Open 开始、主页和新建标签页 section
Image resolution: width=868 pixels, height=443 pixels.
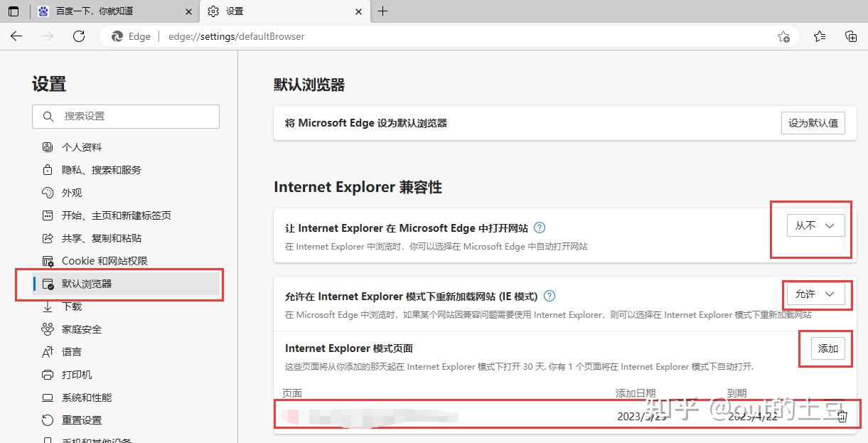(117, 215)
